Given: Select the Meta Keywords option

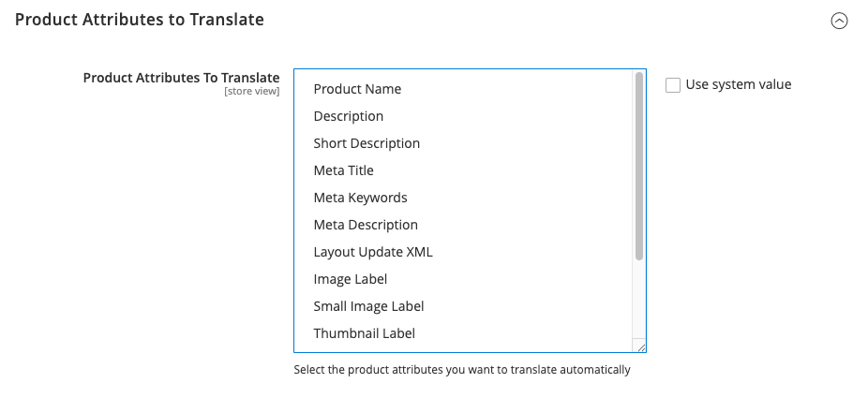Looking at the screenshot, I should (360, 198).
